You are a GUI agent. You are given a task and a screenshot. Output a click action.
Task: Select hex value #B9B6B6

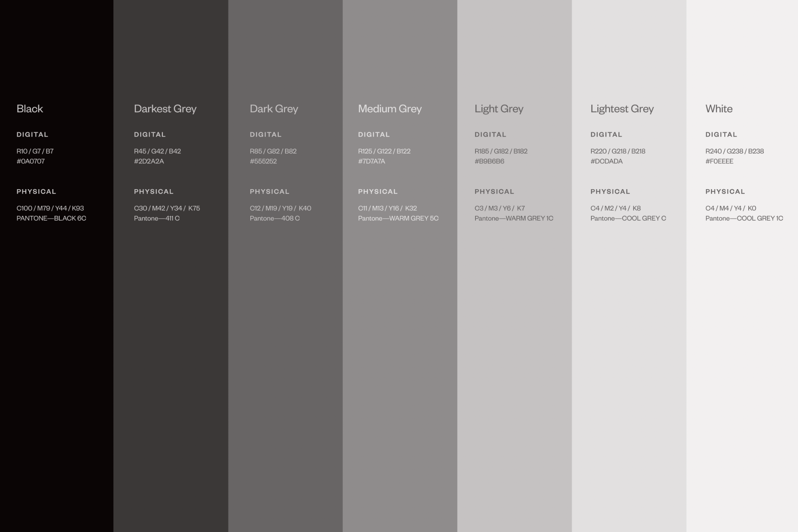[x=489, y=161]
